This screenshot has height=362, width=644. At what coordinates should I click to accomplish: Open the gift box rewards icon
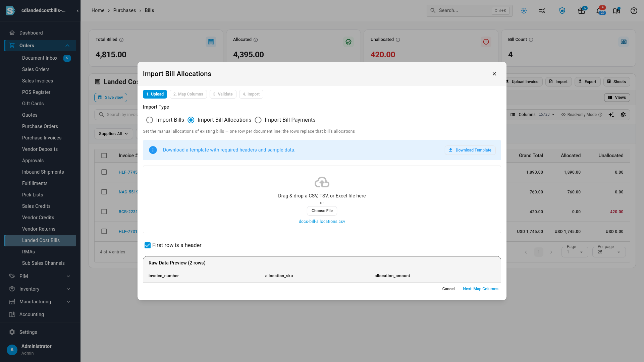point(582,11)
